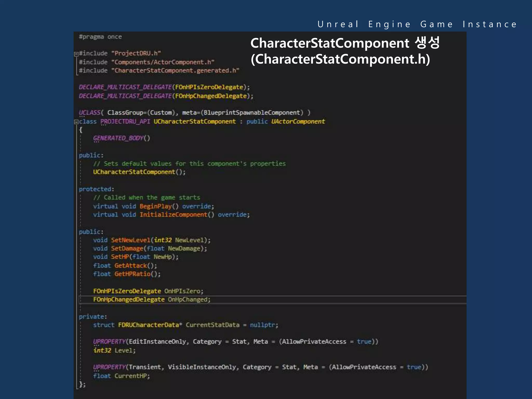Click the "ProjectDRU.h" include string

click(x=136, y=53)
